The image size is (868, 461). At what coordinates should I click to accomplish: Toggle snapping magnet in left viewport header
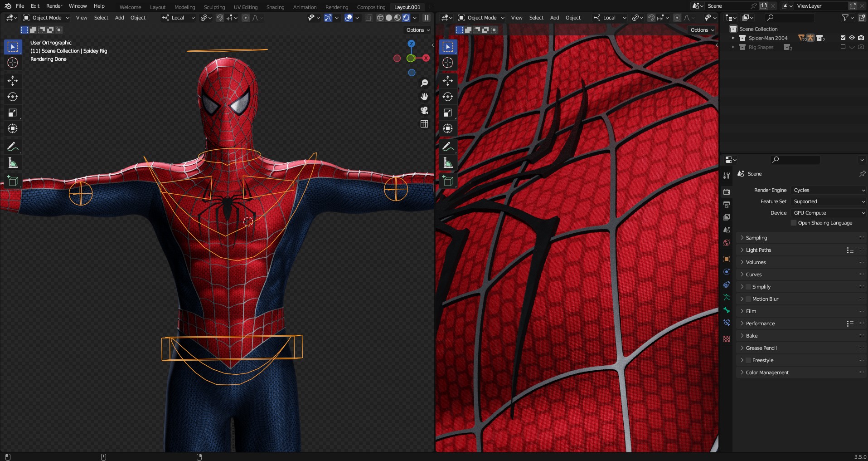coord(219,18)
